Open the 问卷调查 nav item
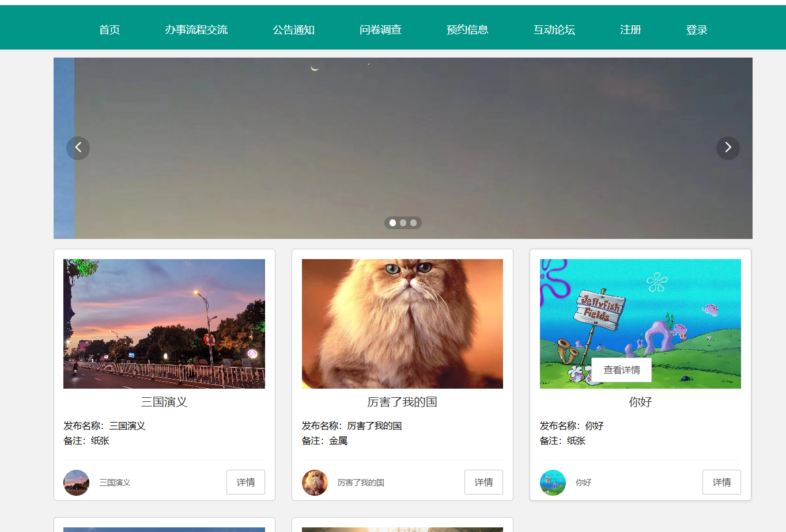This screenshot has width=786, height=532. pos(380,30)
